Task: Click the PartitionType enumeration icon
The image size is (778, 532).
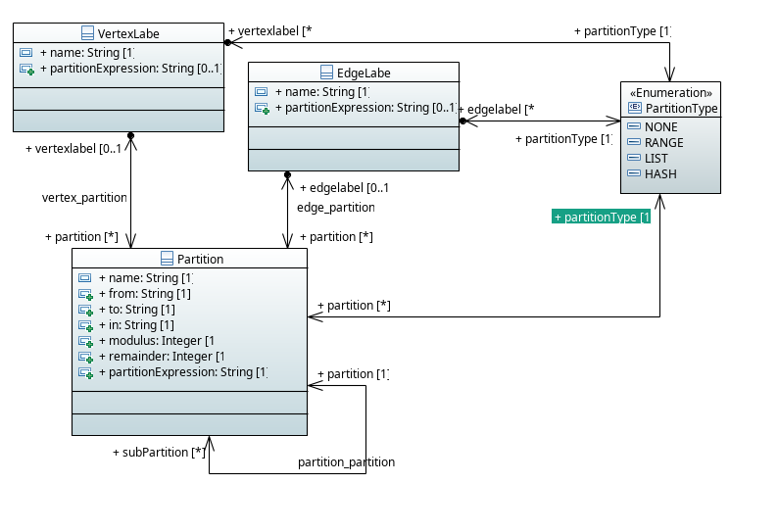Action: 634,108
